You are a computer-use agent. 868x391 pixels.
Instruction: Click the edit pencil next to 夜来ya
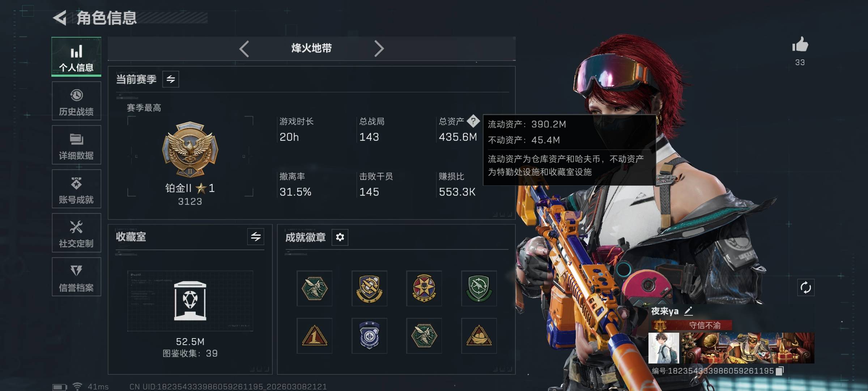[x=688, y=311]
